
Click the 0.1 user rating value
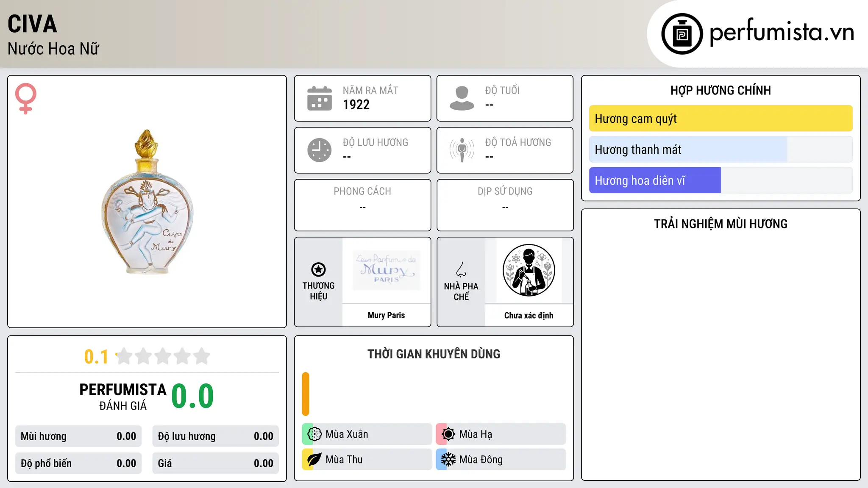[x=96, y=357]
